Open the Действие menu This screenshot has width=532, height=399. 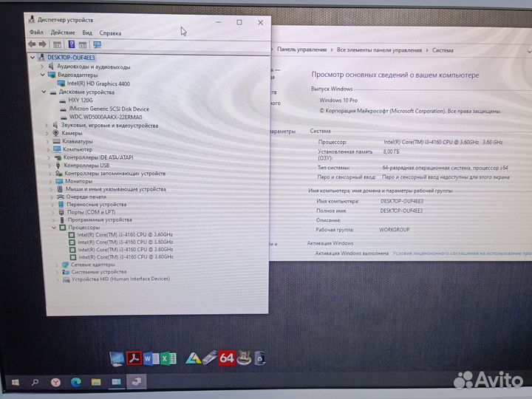tap(63, 33)
